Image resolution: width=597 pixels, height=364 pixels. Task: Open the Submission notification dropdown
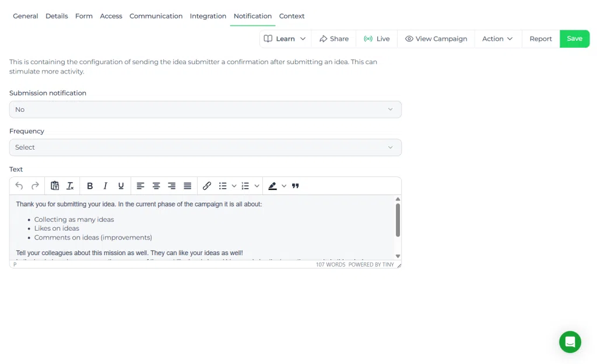click(x=205, y=109)
